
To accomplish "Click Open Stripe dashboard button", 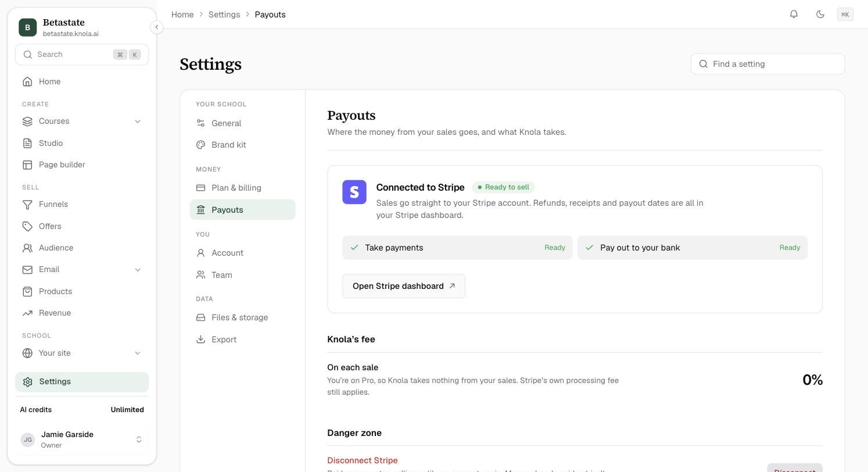I will [404, 286].
